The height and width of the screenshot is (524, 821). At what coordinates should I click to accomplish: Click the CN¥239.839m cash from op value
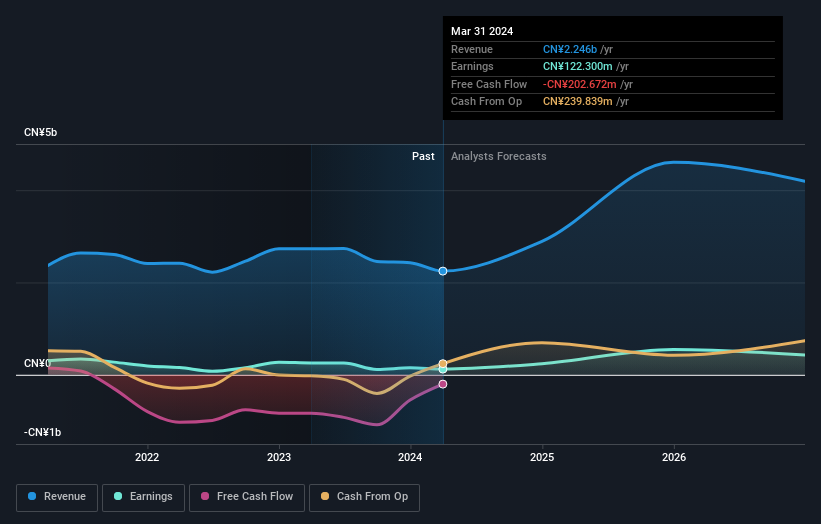[578, 102]
